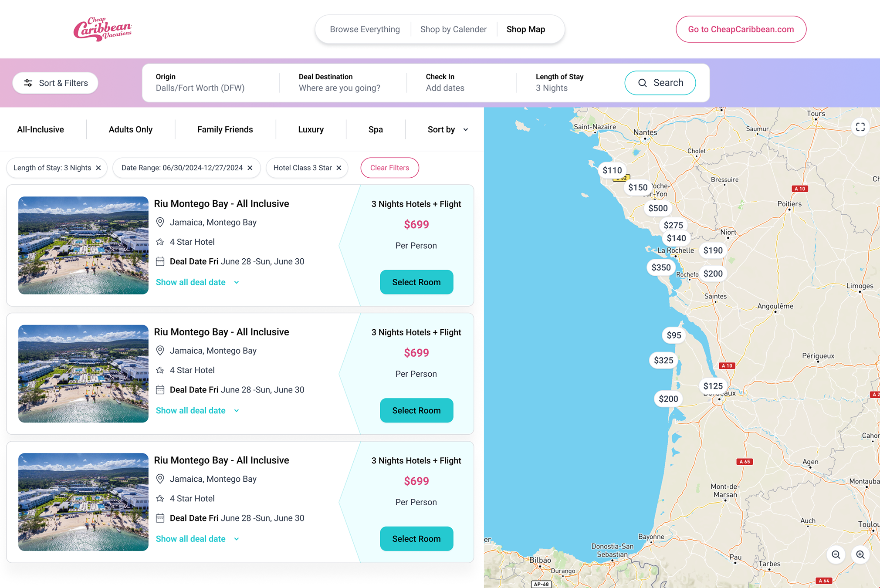Viewport: 880px width, 588px height.
Task: Toggle the Family Friends filter
Action: coord(225,129)
